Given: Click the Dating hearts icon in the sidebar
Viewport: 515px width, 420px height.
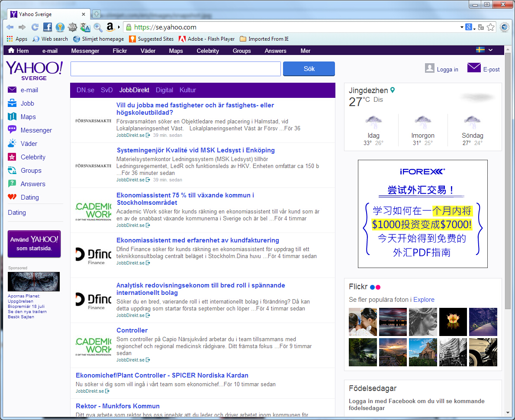Looking at the screenshot, I should [12, 197].
